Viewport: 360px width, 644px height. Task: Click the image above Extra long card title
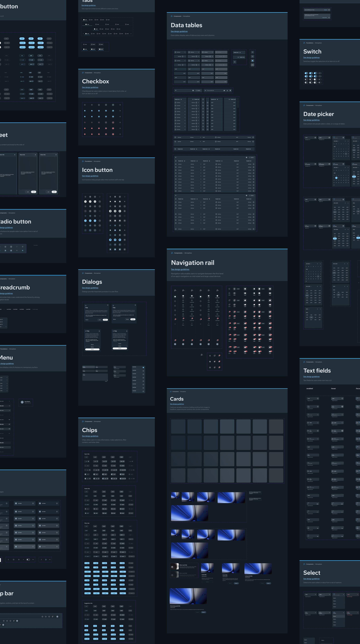tap(188, 596)
